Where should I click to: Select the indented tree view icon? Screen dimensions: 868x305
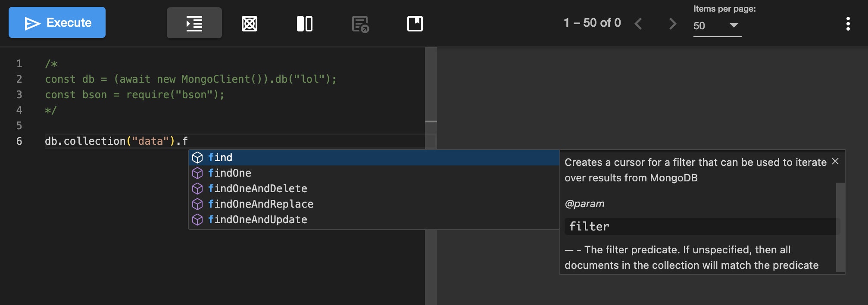[194, 23]
